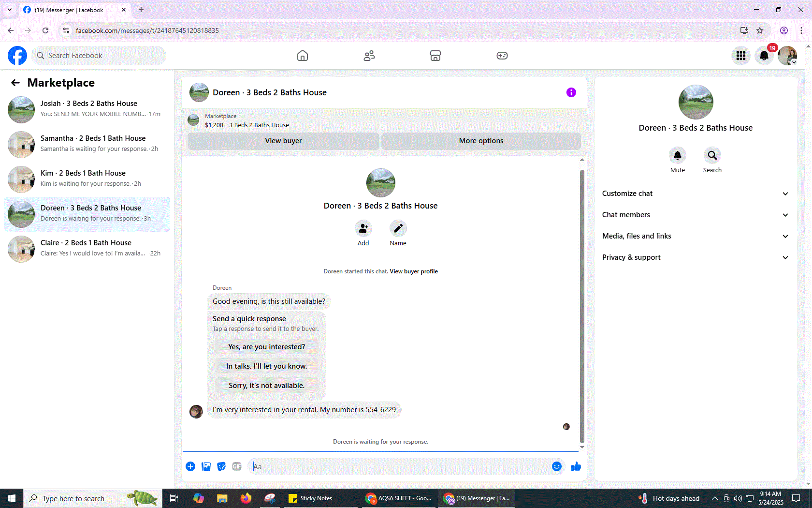Open a new browser tab
This screenshot has width=812, height=508.
point(141,10)
